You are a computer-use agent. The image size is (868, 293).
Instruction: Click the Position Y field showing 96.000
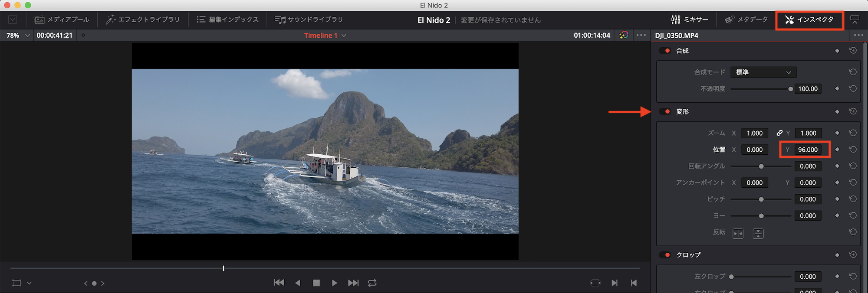[808, 150]
